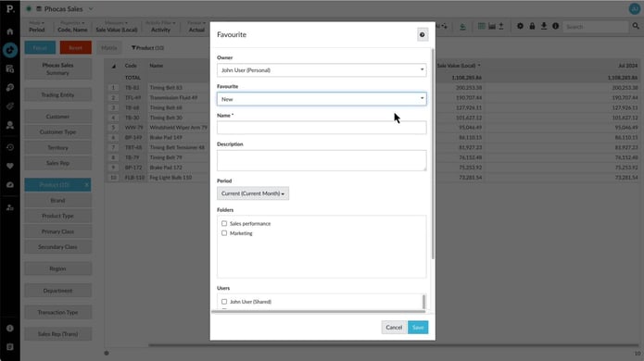Click the Description text area
This screenshot has height=361, width=644.
tap(322, 160)
